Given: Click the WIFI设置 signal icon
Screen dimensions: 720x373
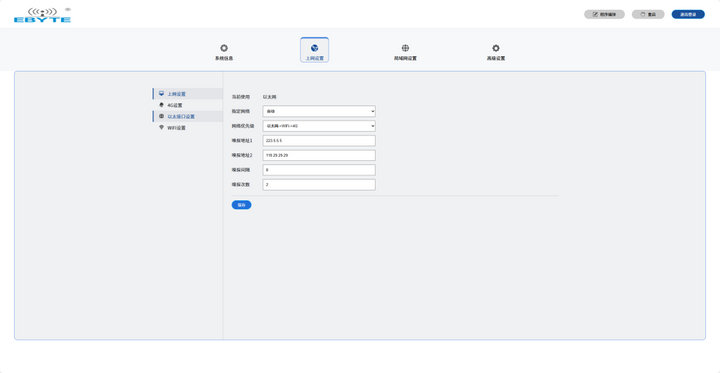Looking at the screenshot, I should tap(161, 128).
